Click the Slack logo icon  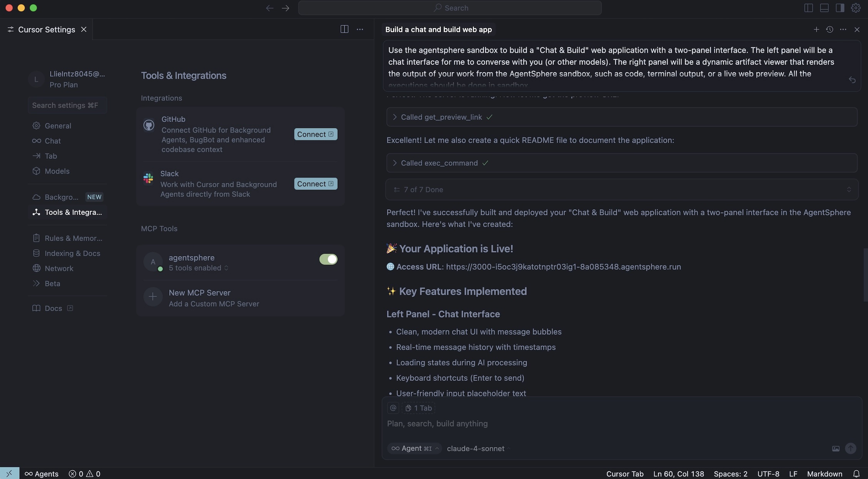pos(148,178)
